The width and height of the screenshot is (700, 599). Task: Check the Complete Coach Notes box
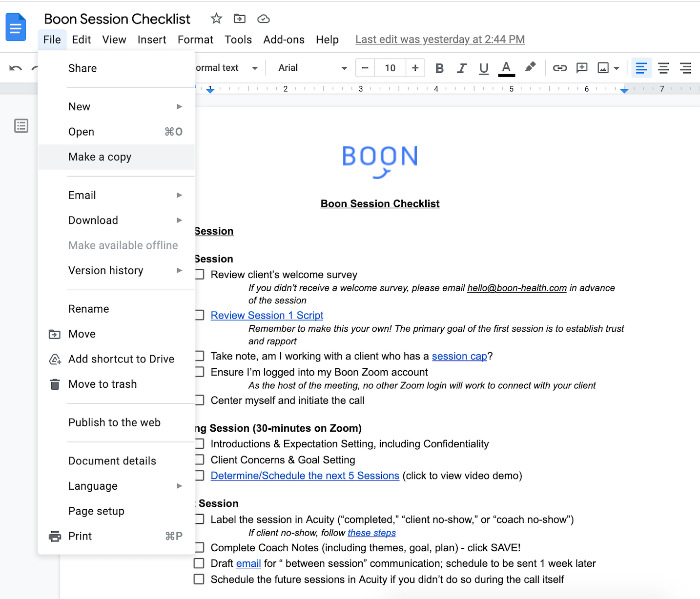click(x=199, y=548)
